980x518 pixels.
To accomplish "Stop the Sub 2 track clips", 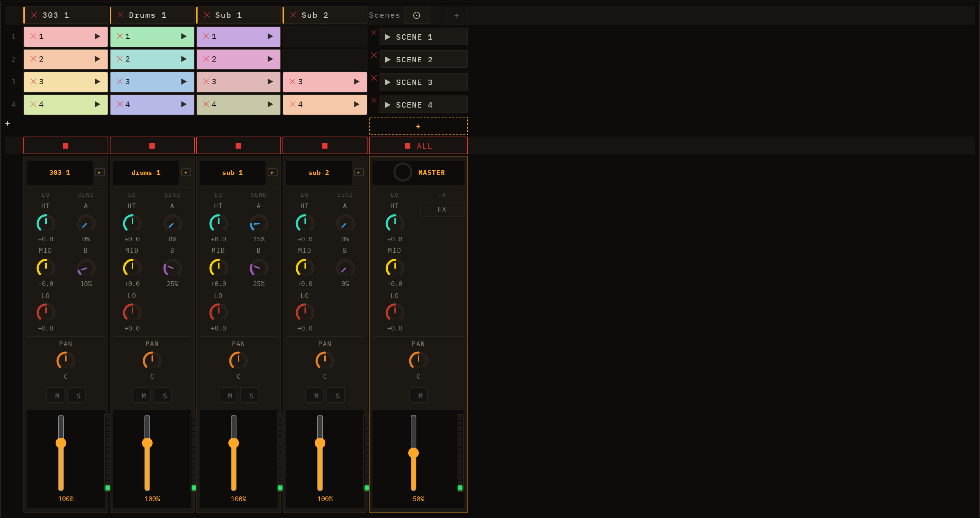I will tap(325, 146).
